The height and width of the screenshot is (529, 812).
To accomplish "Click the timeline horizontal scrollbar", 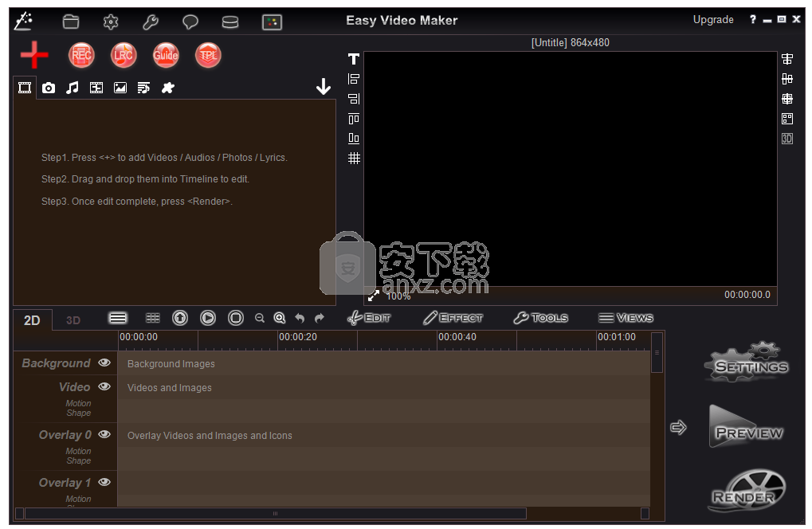I will point(276,514).
